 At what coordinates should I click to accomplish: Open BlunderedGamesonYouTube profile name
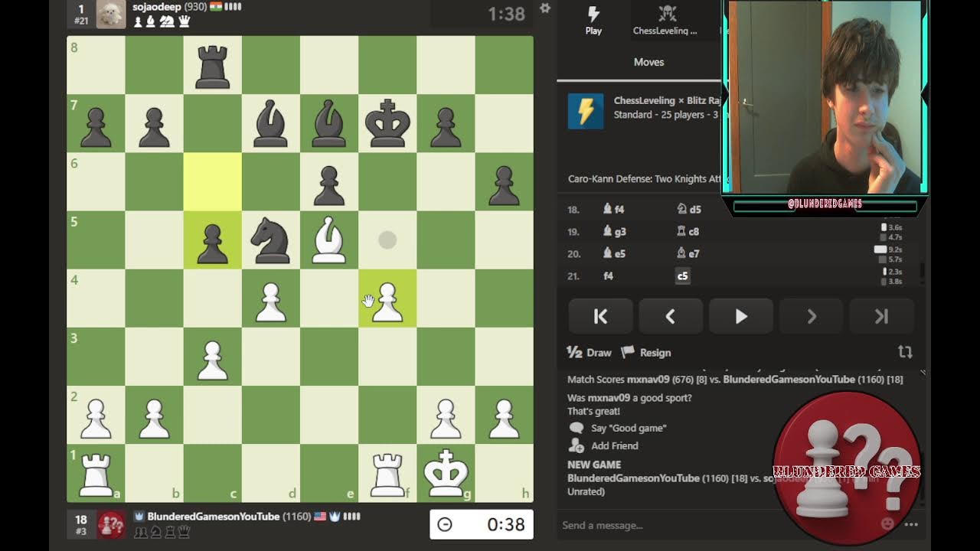(x=213, y=517)
